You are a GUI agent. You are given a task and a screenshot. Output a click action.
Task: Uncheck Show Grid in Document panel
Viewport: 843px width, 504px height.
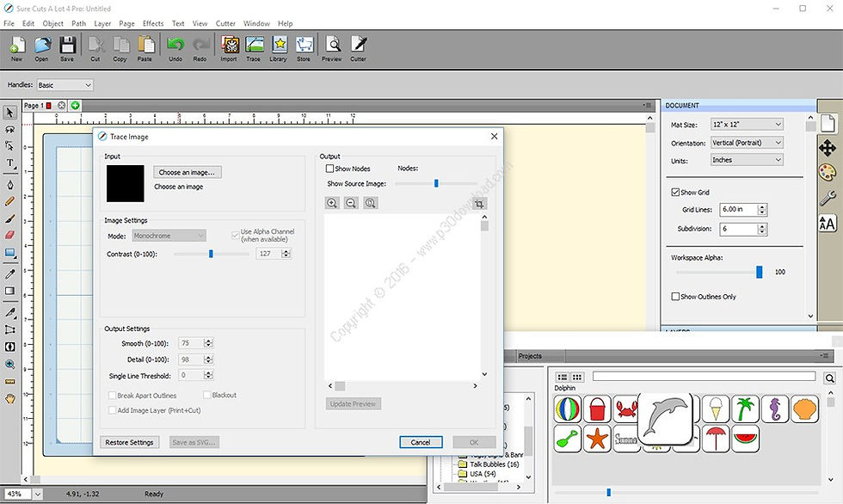point(675,193)
